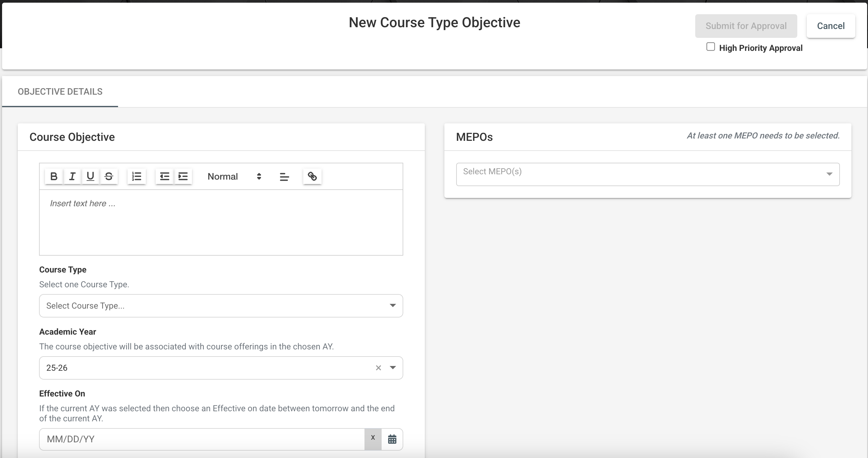868x458 pixels.
Task: Click the 25-26 academic year value
Action: point(57,368)
